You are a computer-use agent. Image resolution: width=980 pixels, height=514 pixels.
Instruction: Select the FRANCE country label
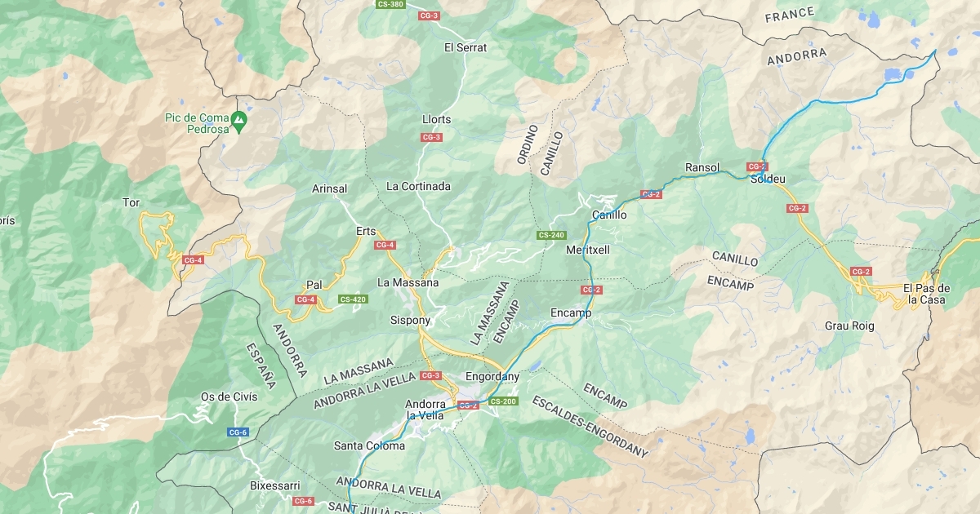click(x=790, y=15)
